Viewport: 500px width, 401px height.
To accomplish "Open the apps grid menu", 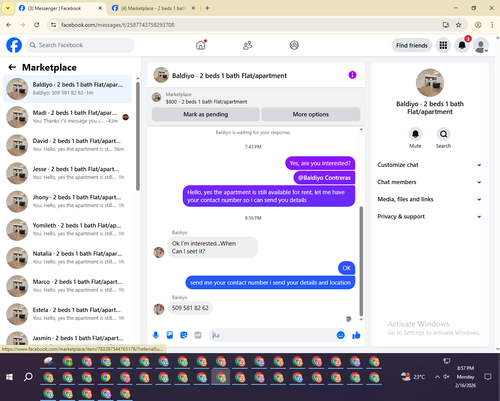I will pos(443,45).
